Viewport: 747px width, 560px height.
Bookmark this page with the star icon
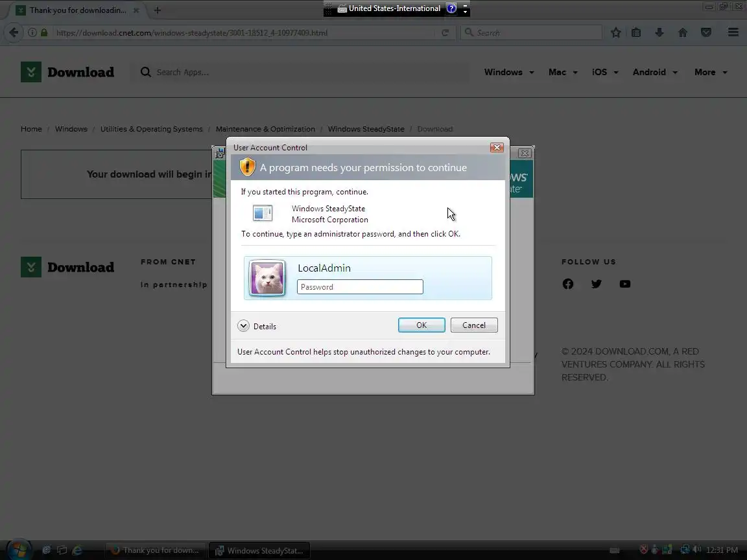[616, 32]
